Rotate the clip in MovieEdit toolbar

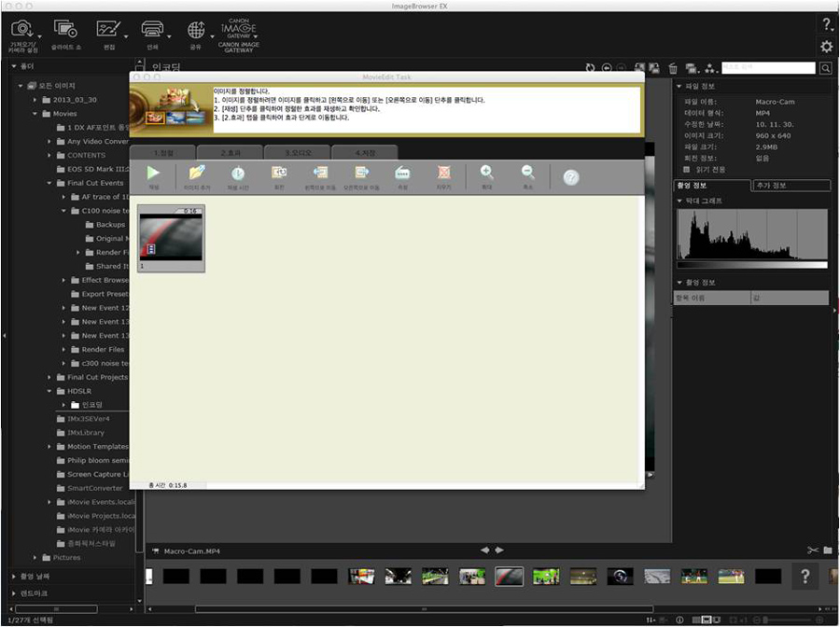tap(279, 177)
